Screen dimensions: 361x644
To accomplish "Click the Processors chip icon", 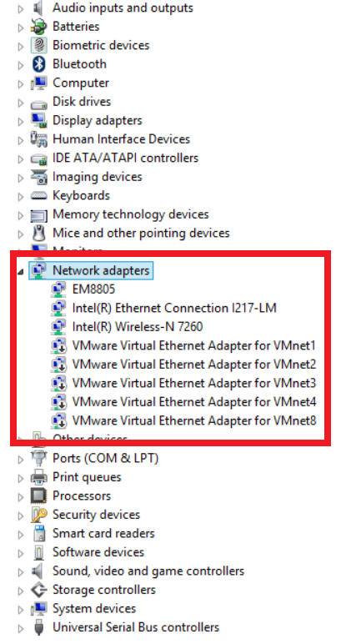I will [38, 496].
